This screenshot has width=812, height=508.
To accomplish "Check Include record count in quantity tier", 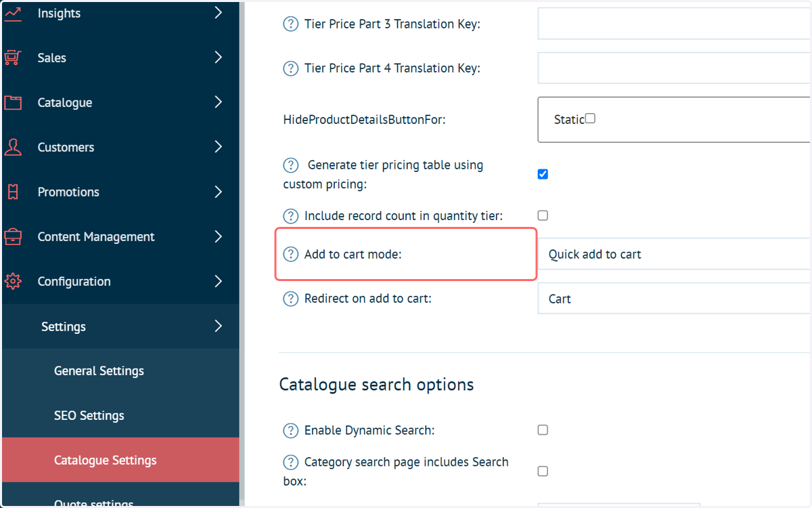I will [543, 215].
